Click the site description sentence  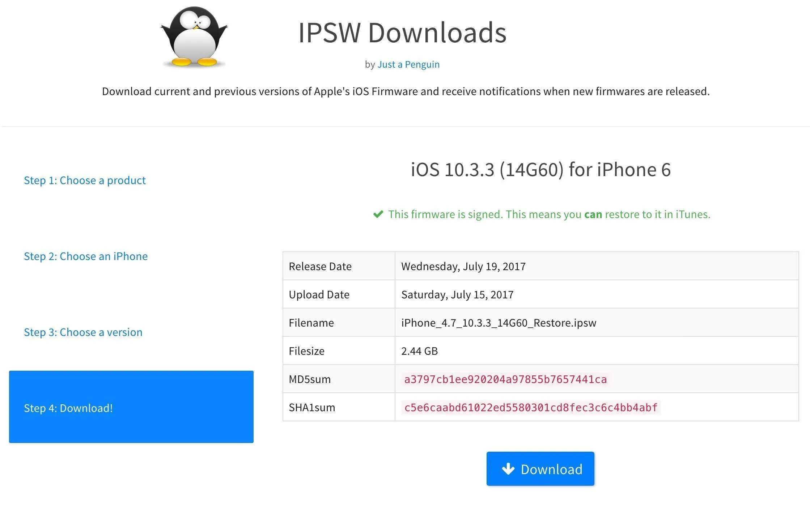406,91
